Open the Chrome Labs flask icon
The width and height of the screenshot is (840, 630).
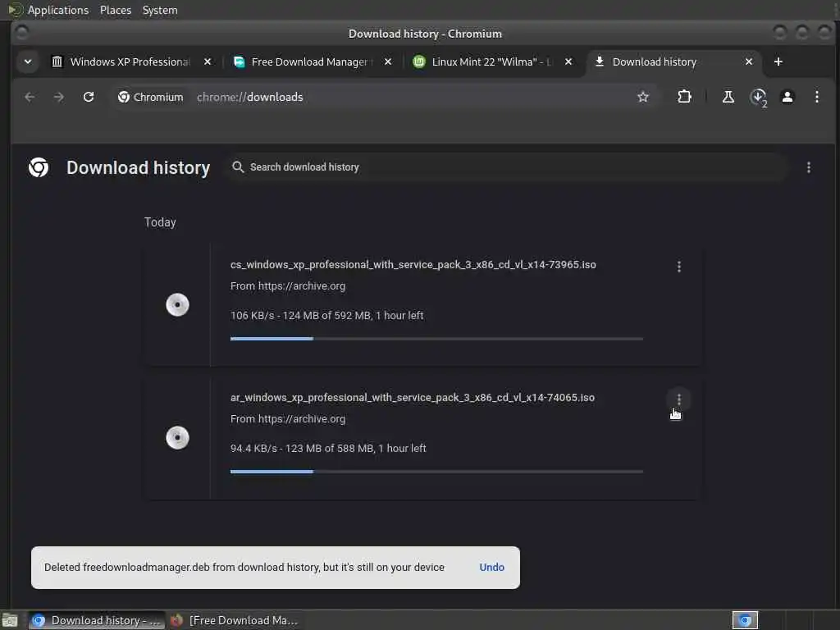click(728, 97)
